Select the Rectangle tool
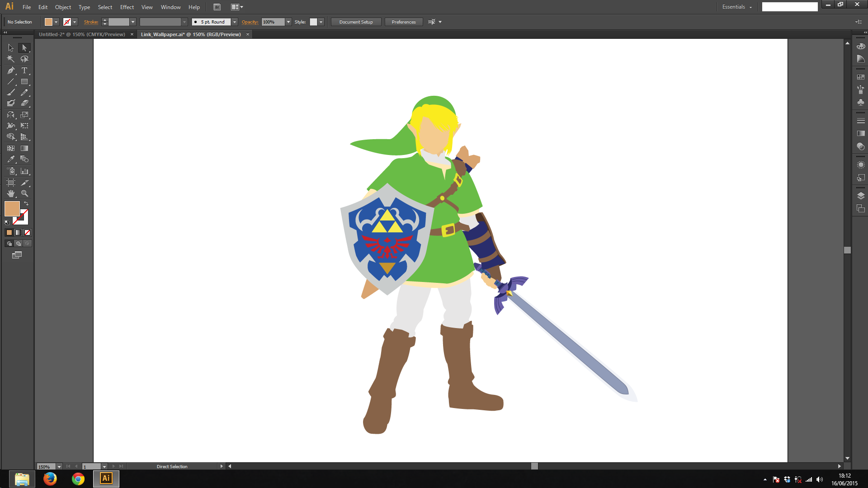The height and width of the screenshot is (488, 868). pyautogui.click(x=24, y=82)
